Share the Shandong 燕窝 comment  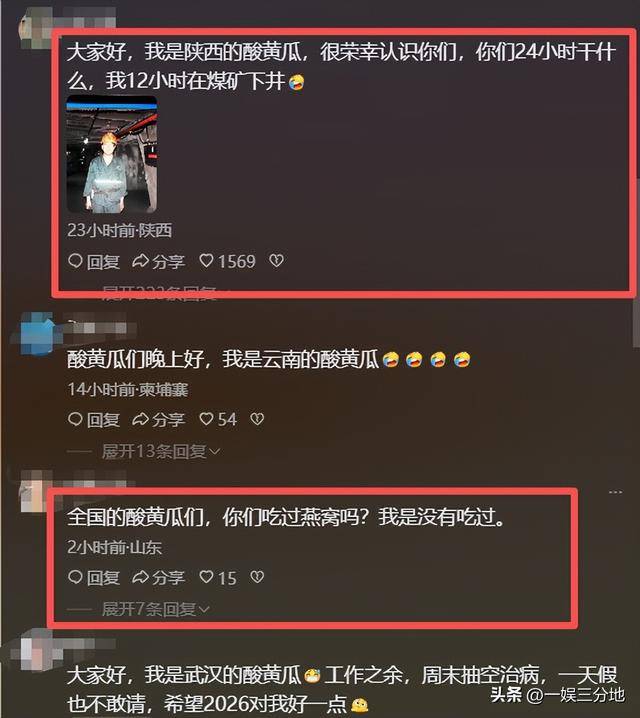pos(158,577)
